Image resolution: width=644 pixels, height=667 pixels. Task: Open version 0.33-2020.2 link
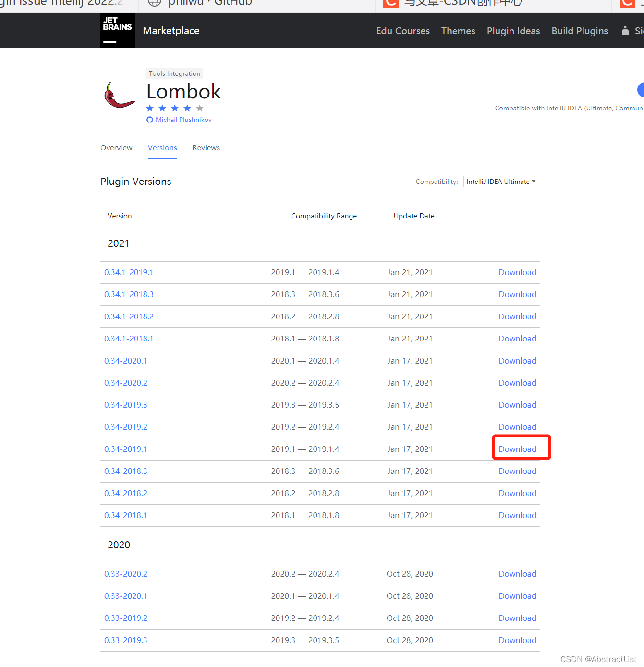pos(126,574)
